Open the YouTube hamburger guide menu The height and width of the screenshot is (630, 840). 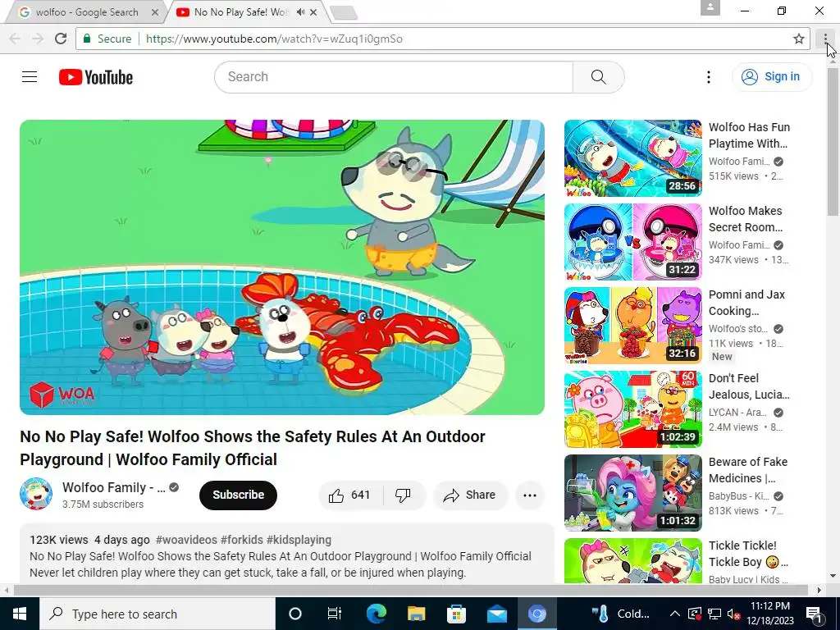coord(30,77)
